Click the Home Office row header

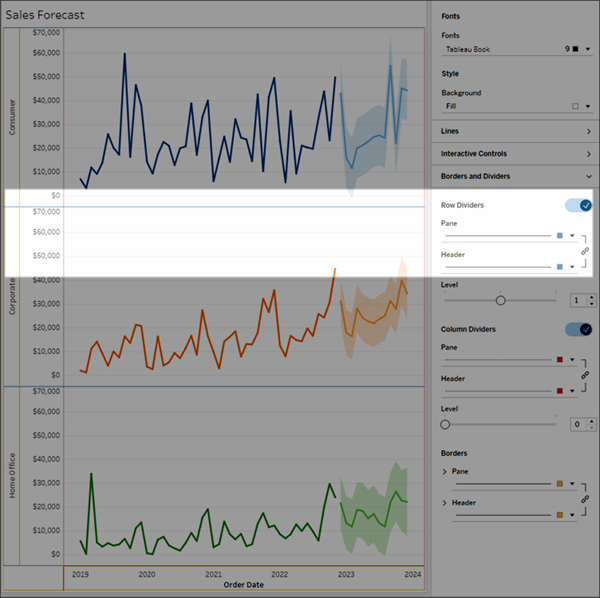pos(12,476)
